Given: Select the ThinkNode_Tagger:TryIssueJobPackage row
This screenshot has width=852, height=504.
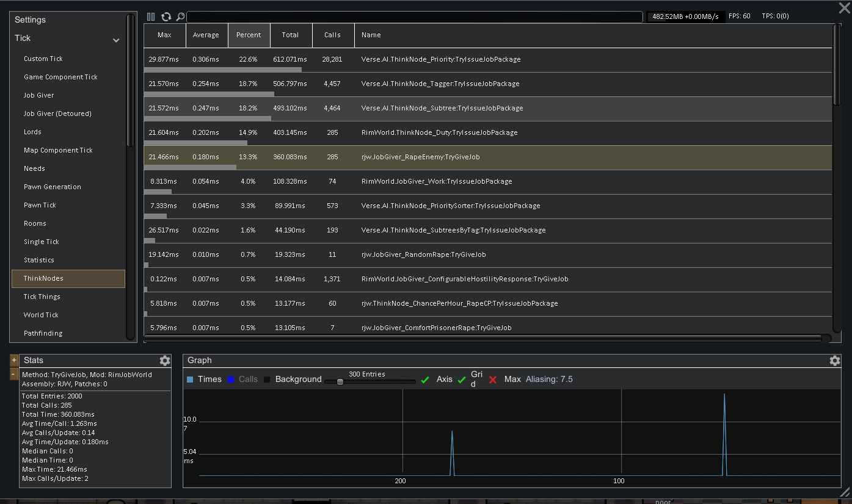Looking at the screenshot, I should click(488, 84).
